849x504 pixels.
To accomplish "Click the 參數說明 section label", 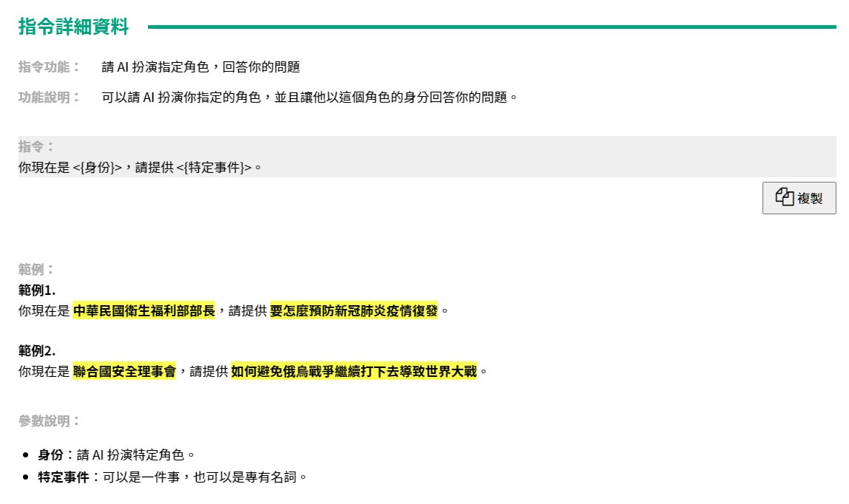I will pos(49,421).
